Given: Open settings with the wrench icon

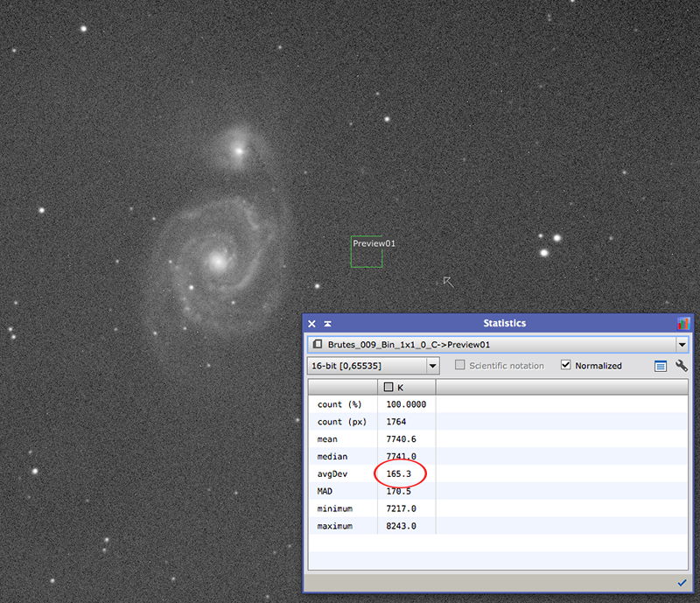Looking at the screenshot, I should [x=682, y=366].
